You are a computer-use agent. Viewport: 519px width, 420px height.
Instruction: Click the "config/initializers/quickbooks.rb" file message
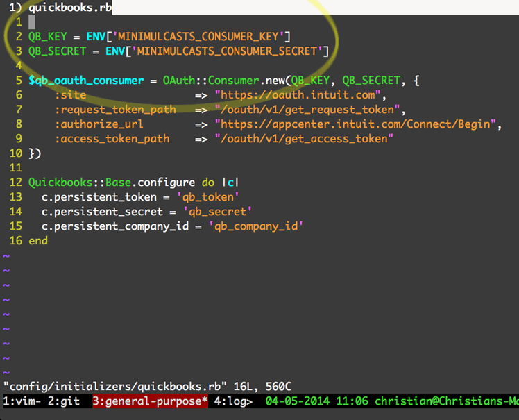click(115, 387)
